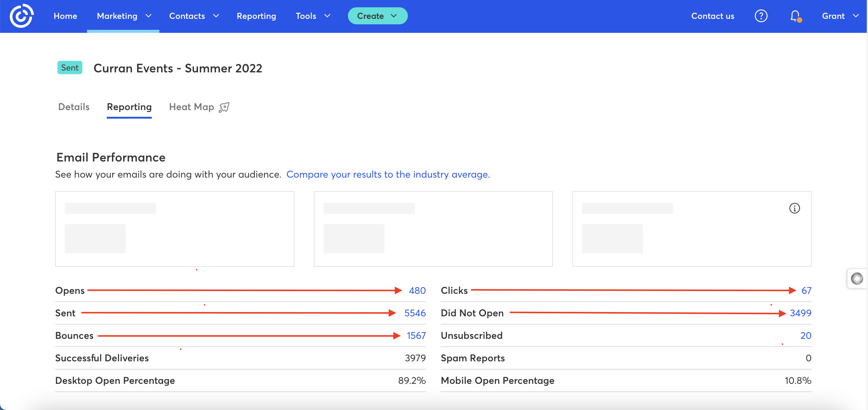Open Reporting in the top navigation bar
The height and width of the screenshot is (410, 868).
256,16
